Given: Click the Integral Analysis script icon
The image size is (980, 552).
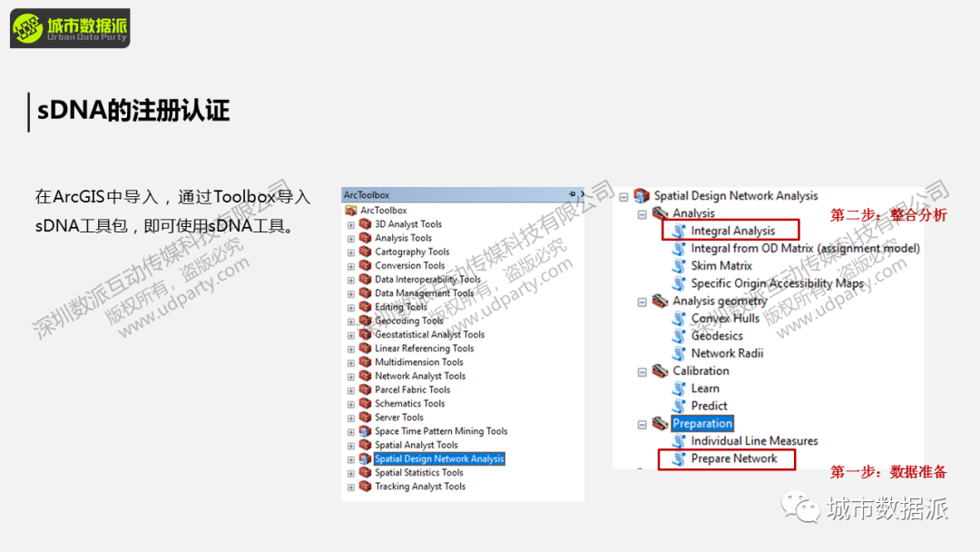Looking at the screenshot, I should pyautogui.click(x=679, y=231).
